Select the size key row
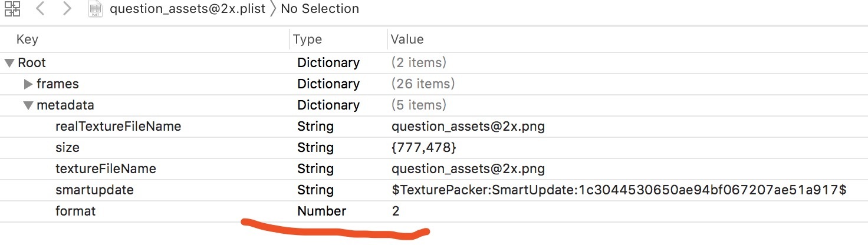 [x=67, y=147]
